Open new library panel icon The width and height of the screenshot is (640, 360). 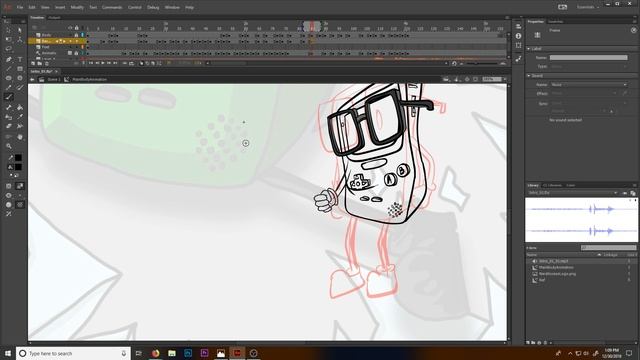tap(633, 193)
